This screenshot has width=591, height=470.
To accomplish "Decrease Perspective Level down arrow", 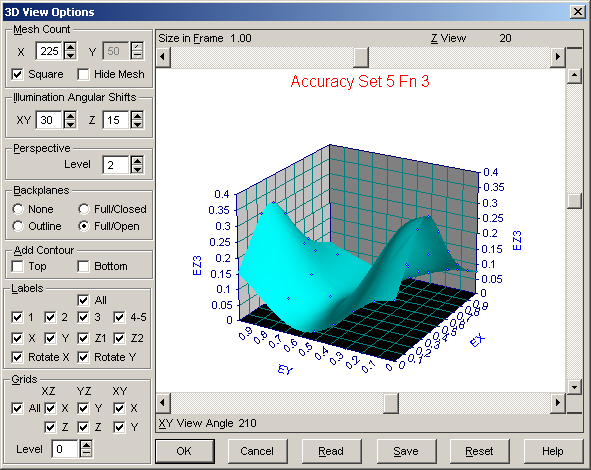I will tap(137, 169).
